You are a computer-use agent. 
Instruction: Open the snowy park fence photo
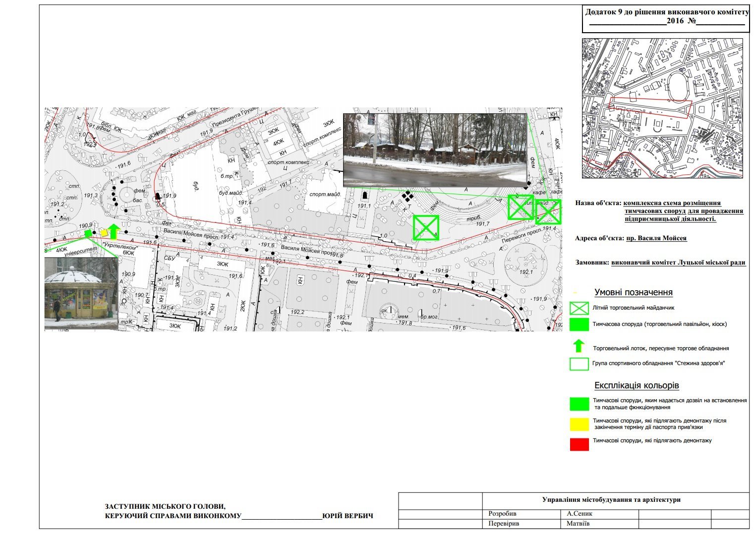[x=435, y=150]
